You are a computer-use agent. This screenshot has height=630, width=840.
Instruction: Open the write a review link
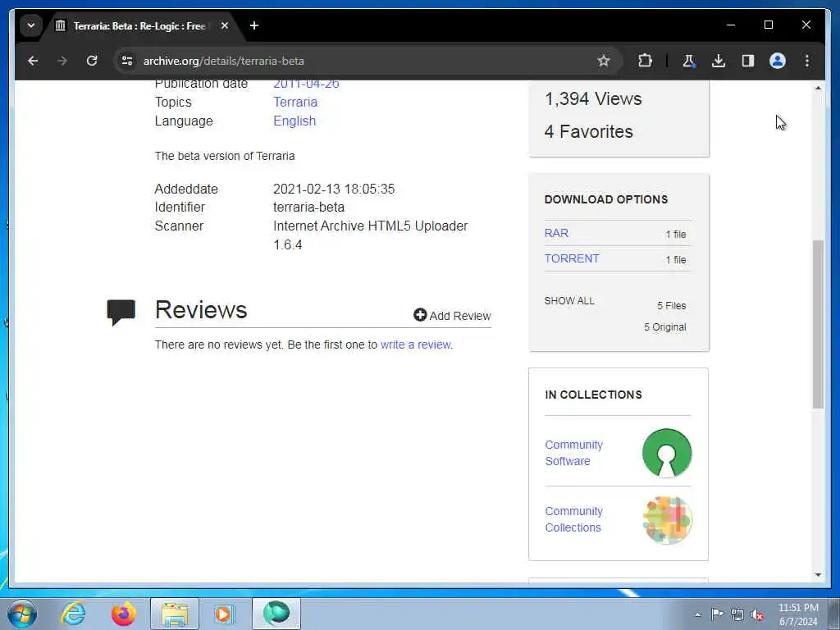(416, 345)
